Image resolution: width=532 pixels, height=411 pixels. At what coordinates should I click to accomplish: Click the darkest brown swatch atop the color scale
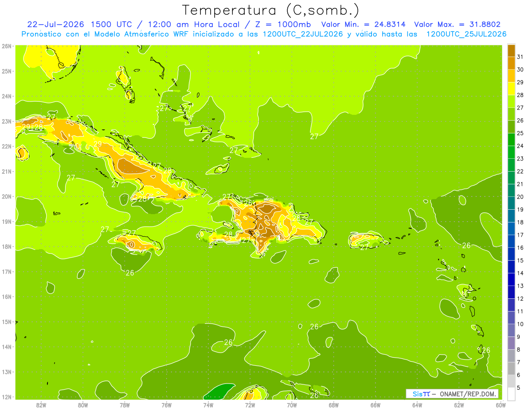511,51
